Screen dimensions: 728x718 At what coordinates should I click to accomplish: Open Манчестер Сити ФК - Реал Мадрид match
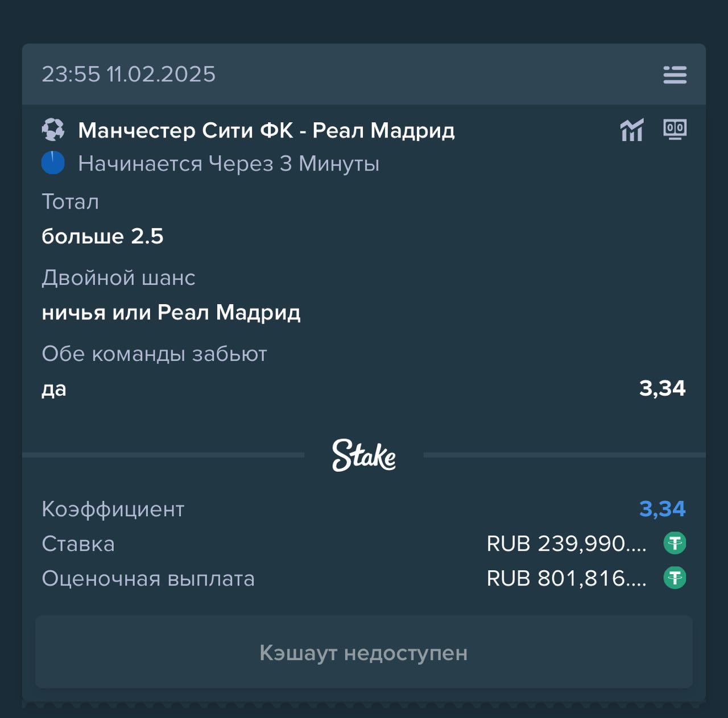(x=266, y=130)
